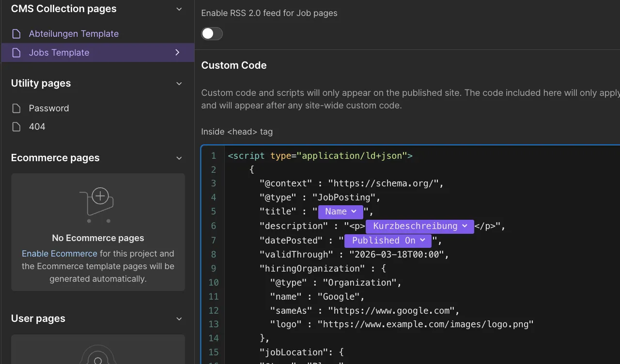The image size is (620, 364).
Task: Click the Abteilungen Template page icon
Action: (x=16, y=34)
